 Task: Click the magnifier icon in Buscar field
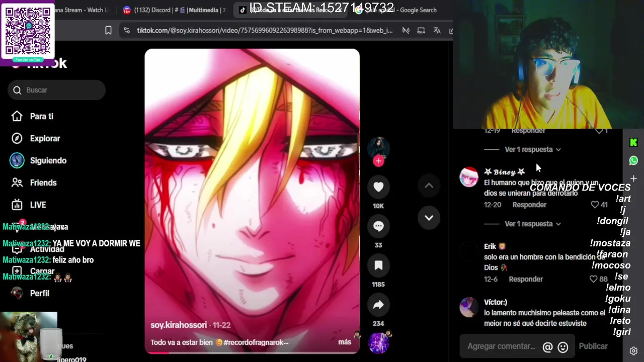17,90
